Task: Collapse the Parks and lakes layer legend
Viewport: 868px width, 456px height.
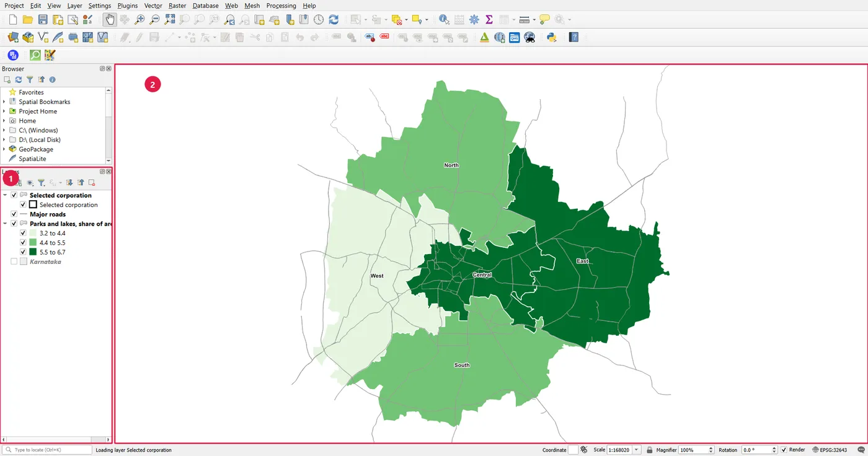Action: 5,224
